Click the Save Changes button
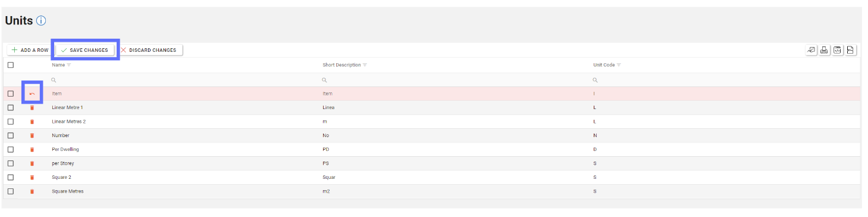Image resolution: width=868 pixels, height=217 pixels. 84,50
